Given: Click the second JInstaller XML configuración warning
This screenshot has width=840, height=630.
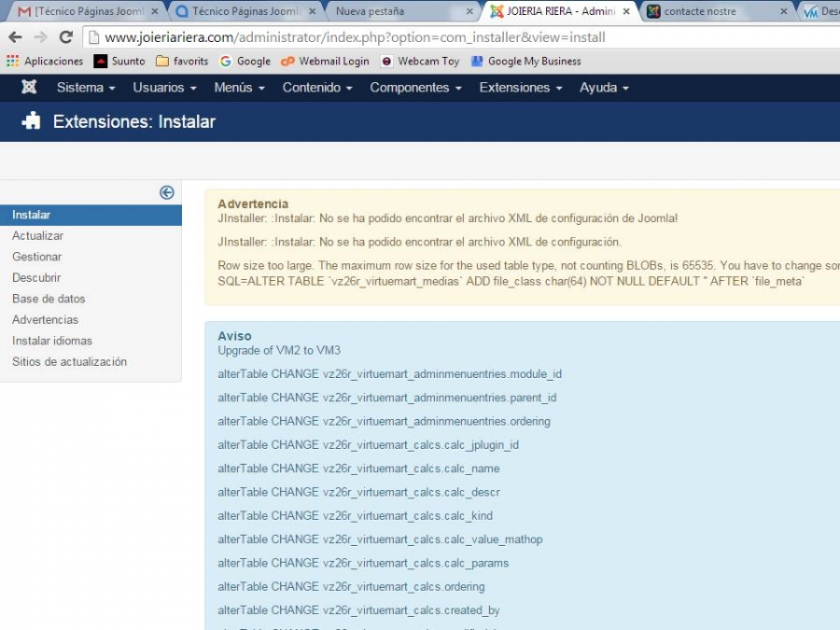Looking at the screenshot, I should (419, 242).
